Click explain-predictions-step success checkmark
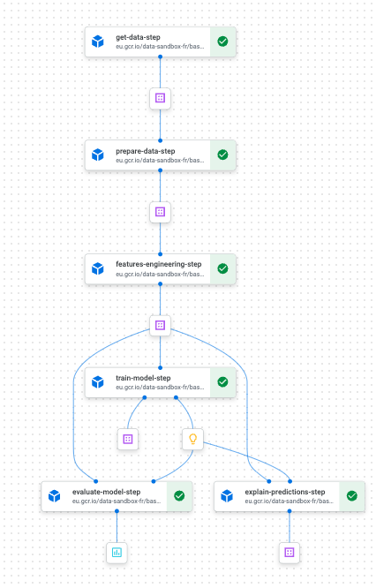This screenshot has width=376, height=588. (351, 496)
